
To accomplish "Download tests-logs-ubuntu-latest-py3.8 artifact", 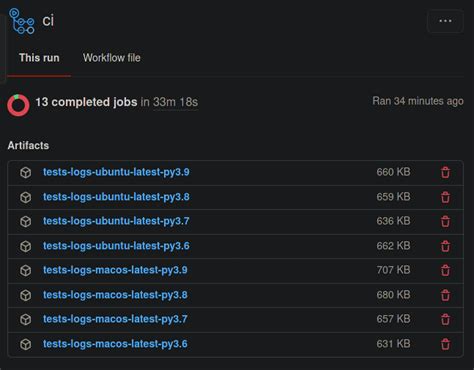I will [x=116, y=197].
